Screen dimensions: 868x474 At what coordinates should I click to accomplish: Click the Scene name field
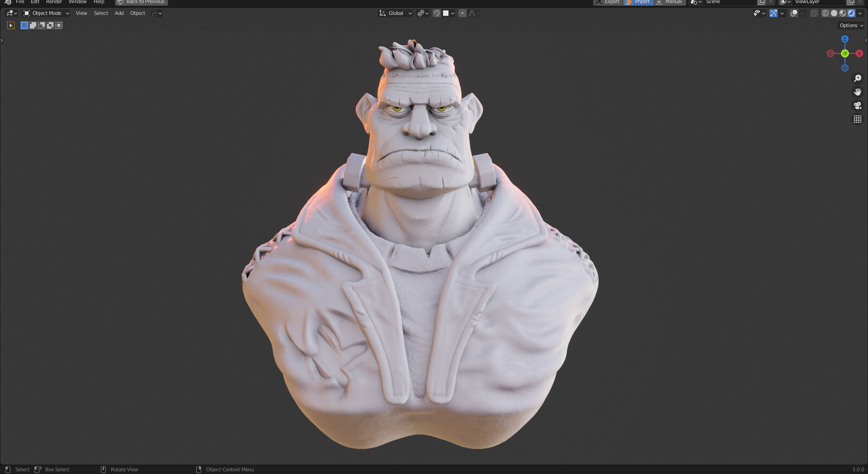pyautogui.click(x=730, y=2)
